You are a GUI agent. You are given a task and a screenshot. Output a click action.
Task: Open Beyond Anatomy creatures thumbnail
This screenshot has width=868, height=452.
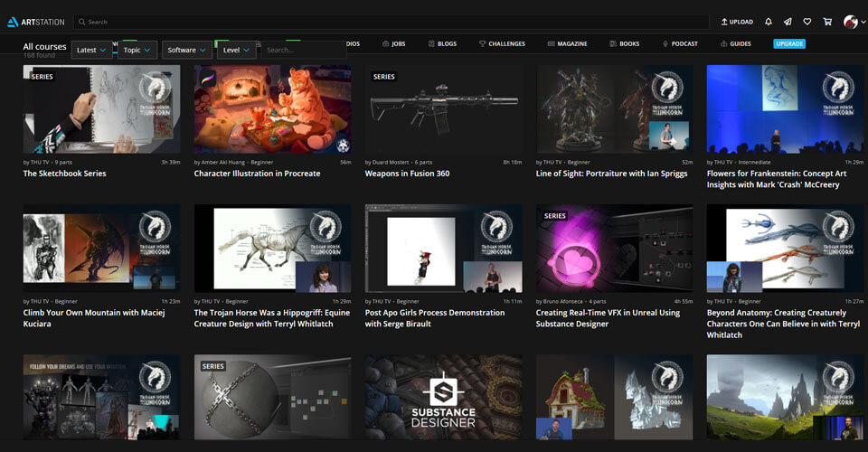click(785, 248)
